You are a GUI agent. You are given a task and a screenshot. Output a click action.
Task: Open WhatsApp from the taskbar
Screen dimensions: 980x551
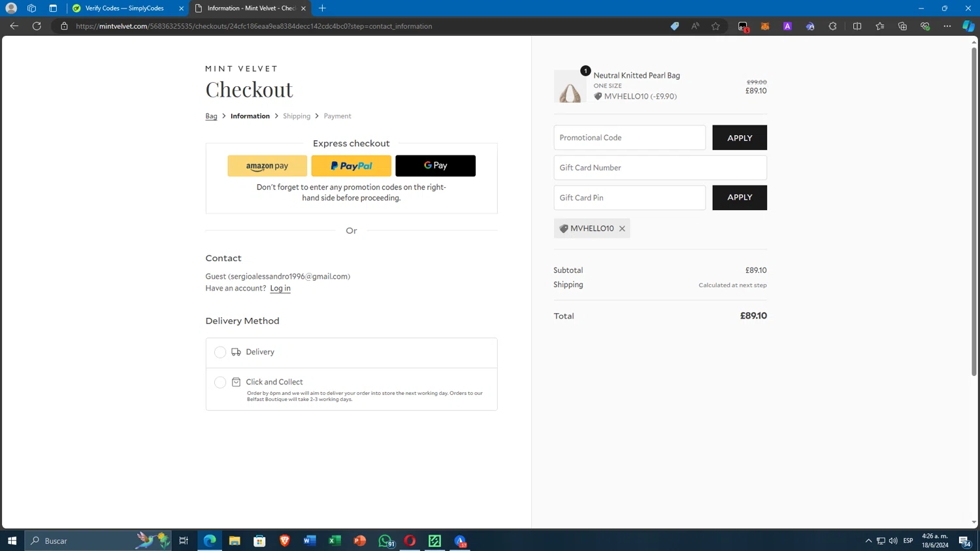(x=385, y=541)
